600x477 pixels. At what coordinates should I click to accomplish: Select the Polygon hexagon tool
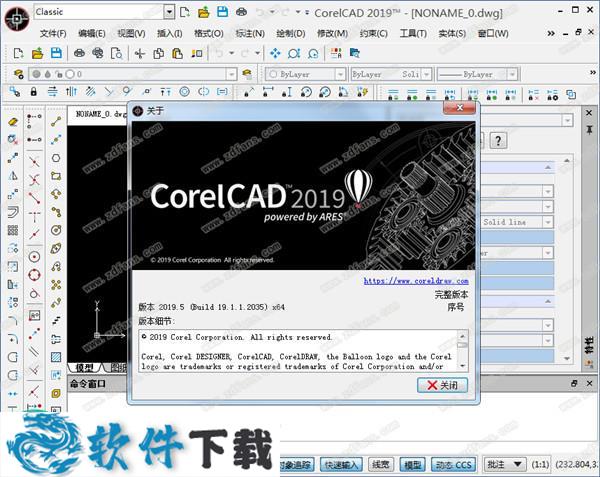tap(56, 158)
